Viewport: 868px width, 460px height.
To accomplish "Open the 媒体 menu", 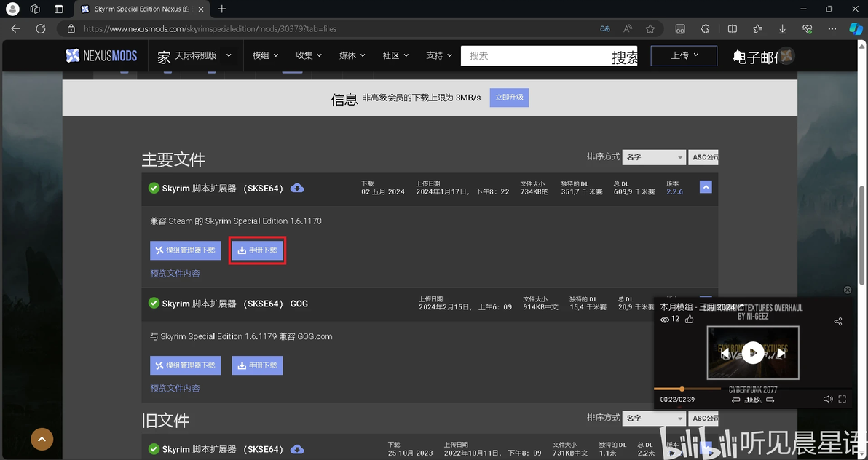I will click(352, 55).
